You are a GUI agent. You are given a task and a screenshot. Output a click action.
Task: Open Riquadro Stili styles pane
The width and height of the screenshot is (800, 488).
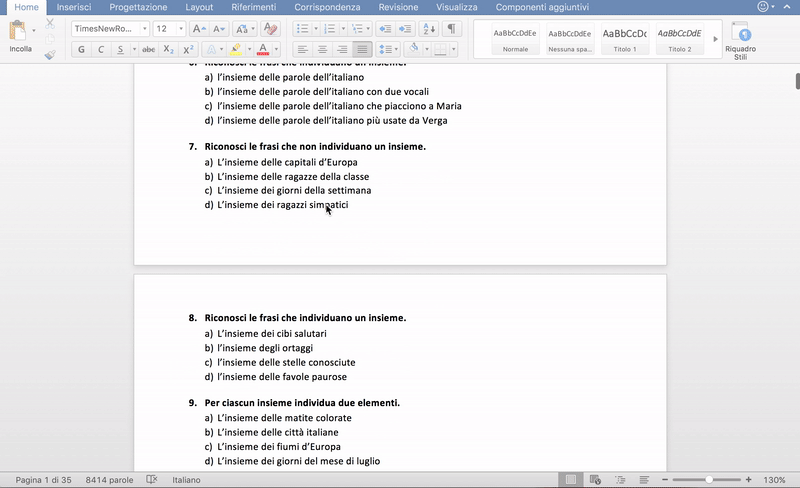740,41
